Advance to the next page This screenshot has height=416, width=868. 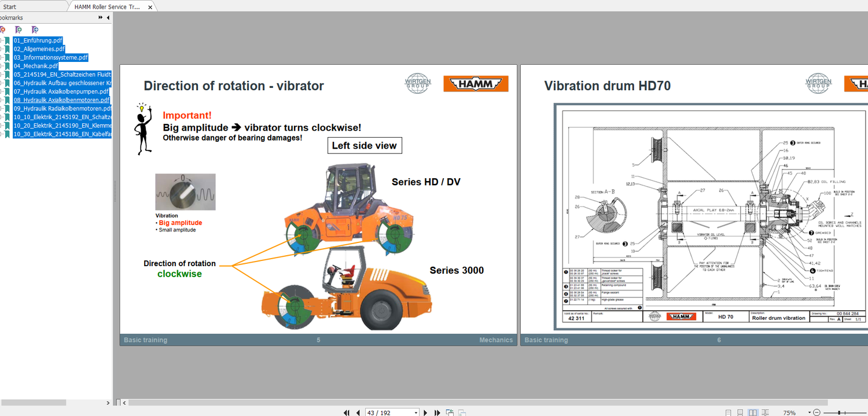(x=425, y=413)
